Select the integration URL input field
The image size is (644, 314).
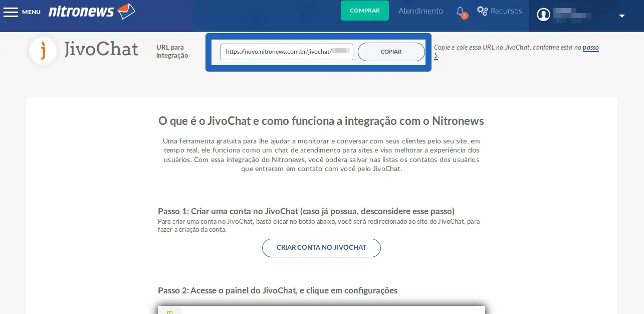pos(287,52)
